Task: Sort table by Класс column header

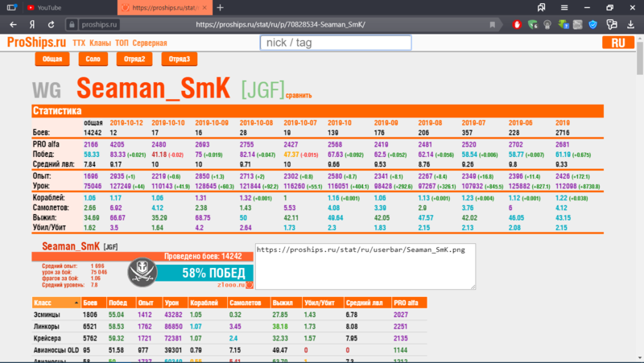Action: pos(56,303)
